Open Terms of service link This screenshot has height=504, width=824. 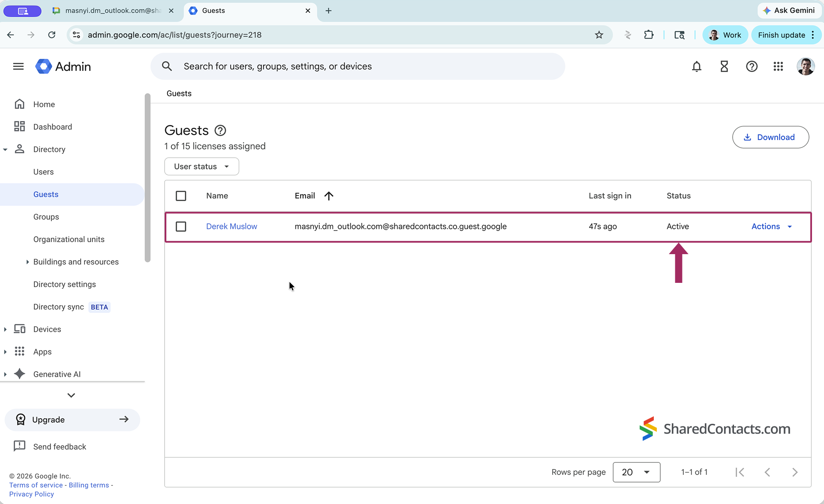[x=36, y=485]
